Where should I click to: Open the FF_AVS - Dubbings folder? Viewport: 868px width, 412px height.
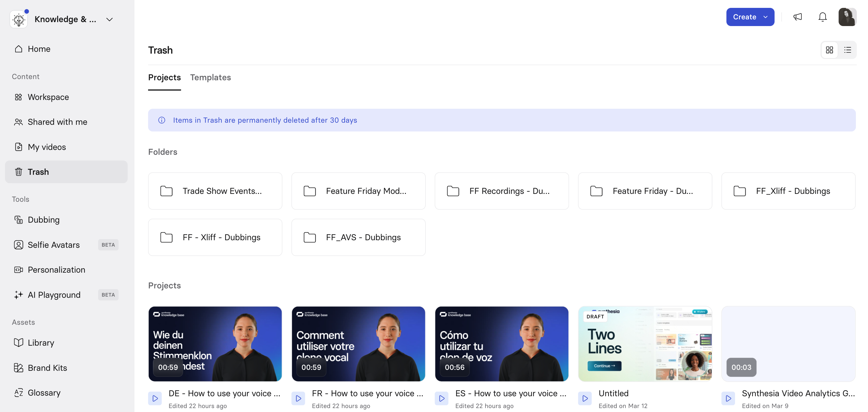click(x=358, y=238)
